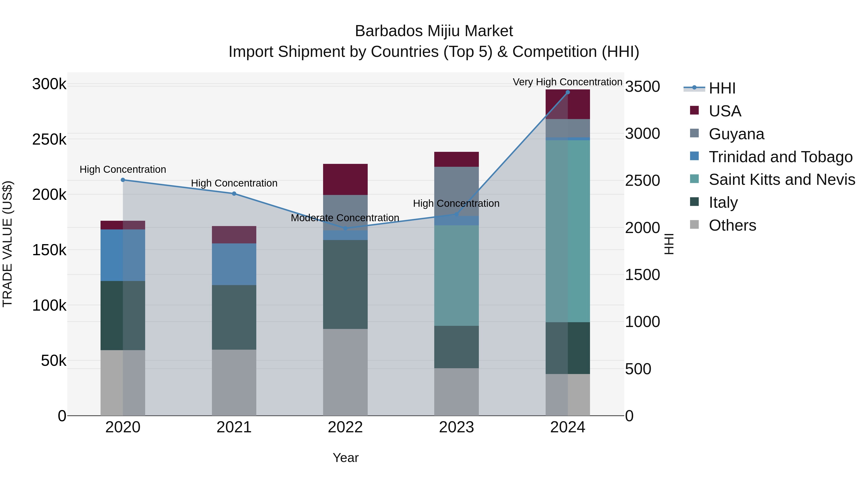Click the 3500 HHI axis tick

click(643, 87)
